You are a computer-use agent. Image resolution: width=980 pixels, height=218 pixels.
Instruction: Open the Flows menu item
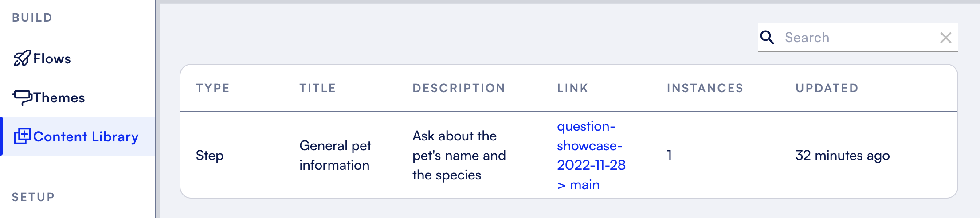point(52,59)
